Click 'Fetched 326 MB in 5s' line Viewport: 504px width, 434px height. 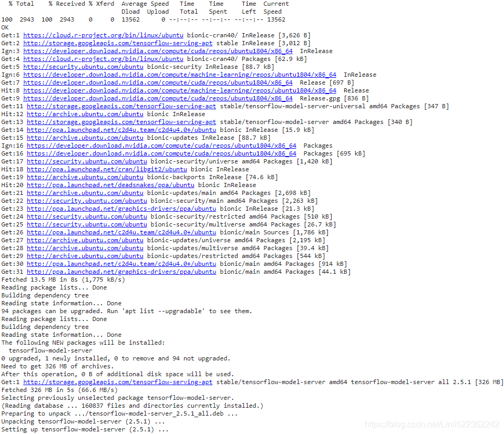(59, 389)
